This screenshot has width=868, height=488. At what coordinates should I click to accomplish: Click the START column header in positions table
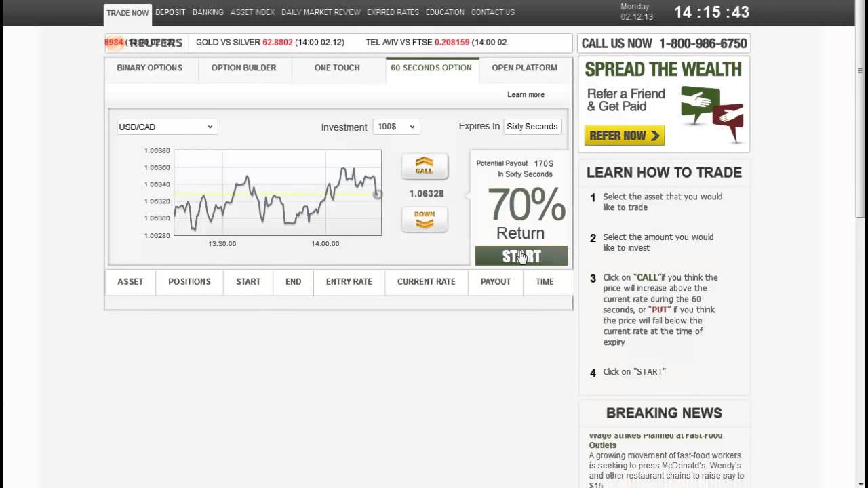pyautogui.click(x=248, y=282)
